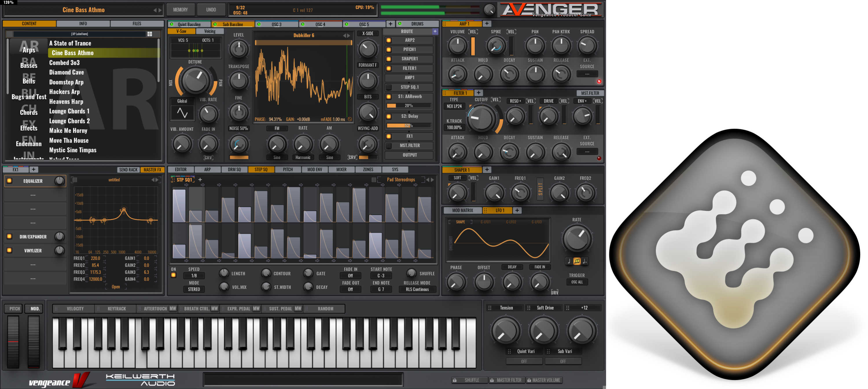Click the Global vibrato waveform display

tap(182, 111)
